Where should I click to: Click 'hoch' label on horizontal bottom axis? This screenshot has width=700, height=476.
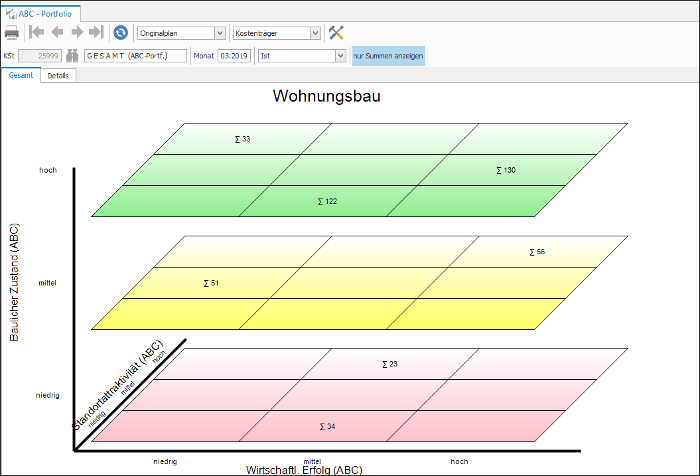[x=459, y=462]
